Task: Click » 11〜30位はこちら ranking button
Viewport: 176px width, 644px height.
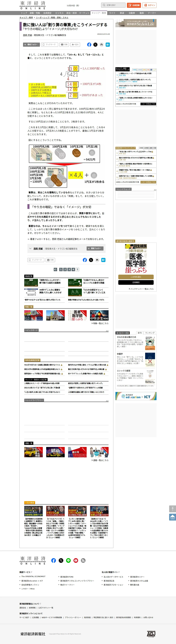Action: click(x=148, y=104)
